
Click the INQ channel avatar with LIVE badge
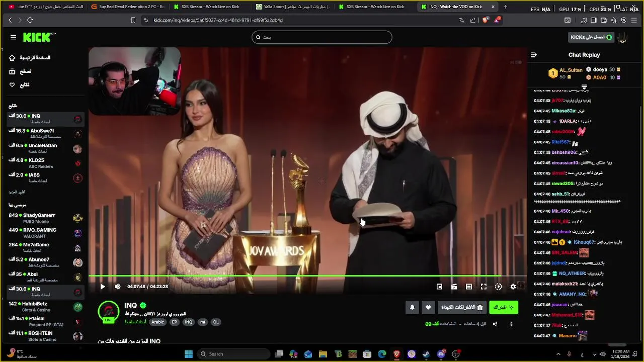pos(109,312)
